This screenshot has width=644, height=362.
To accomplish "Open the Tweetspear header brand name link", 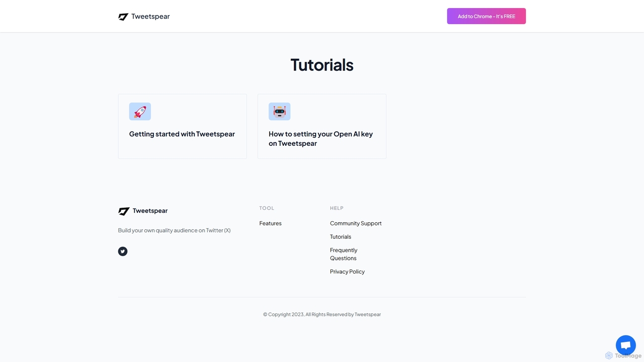I will 150,17.
